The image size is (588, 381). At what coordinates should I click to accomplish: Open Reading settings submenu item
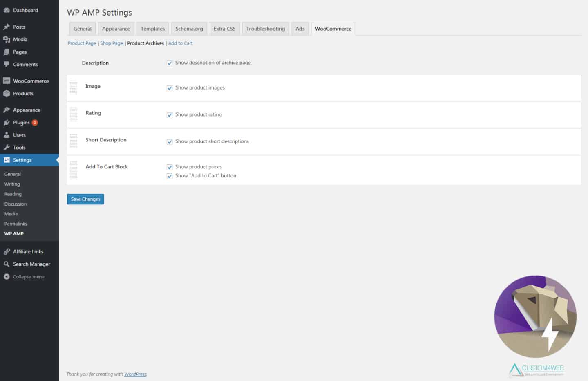click(13, 194)
